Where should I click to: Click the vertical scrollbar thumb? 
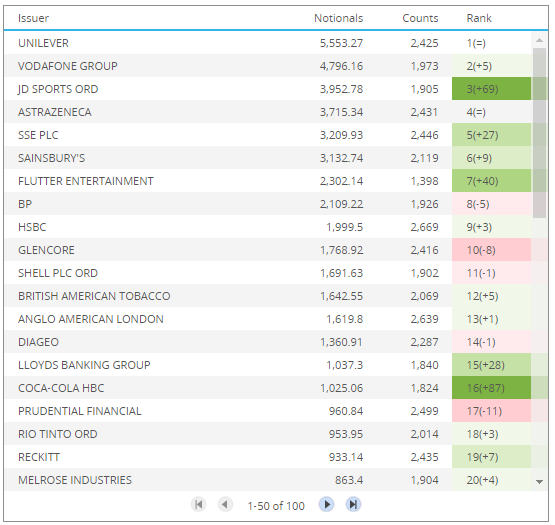[x=539, y=133]
